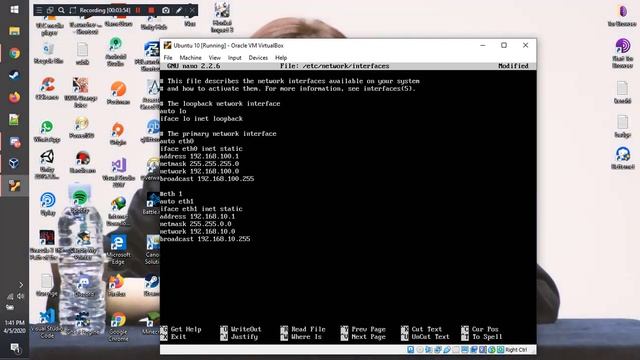The height and width of the screenshot is (360, 640).
Task: Stop the screen recording
Action: click(151, 10)
